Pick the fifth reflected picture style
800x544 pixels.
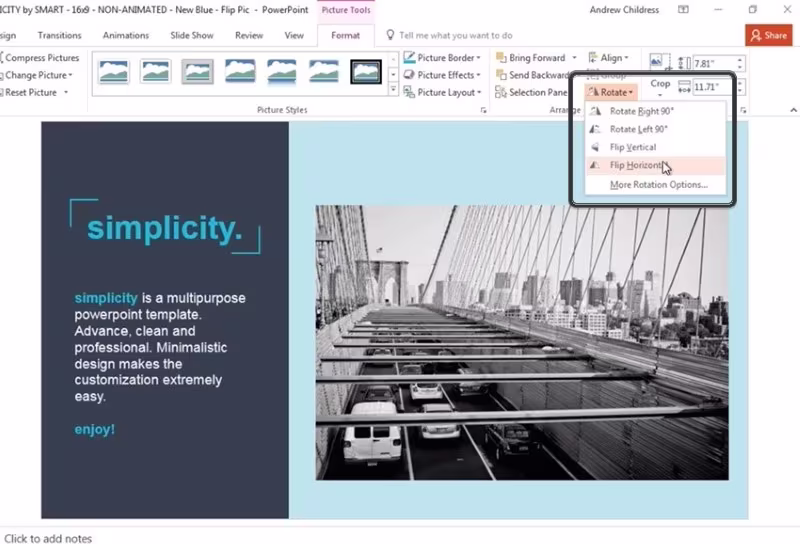tap(282, 71)
